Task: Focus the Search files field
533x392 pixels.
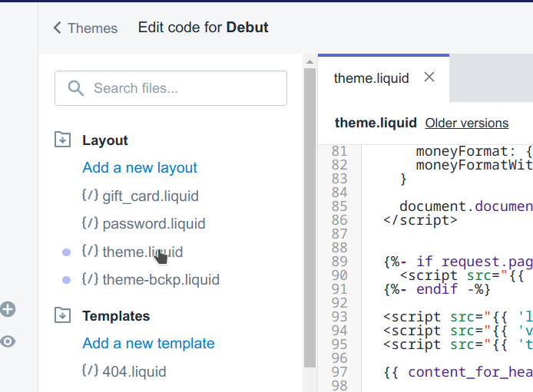Action: point(170,88)
